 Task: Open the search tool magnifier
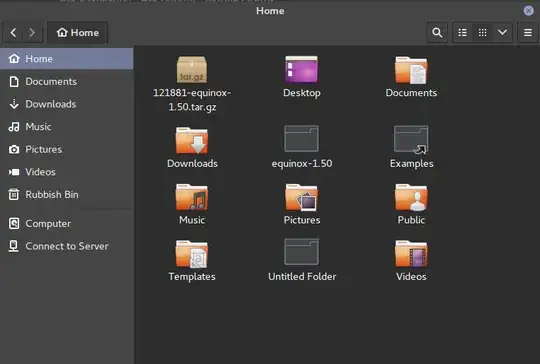pos(437,33)
